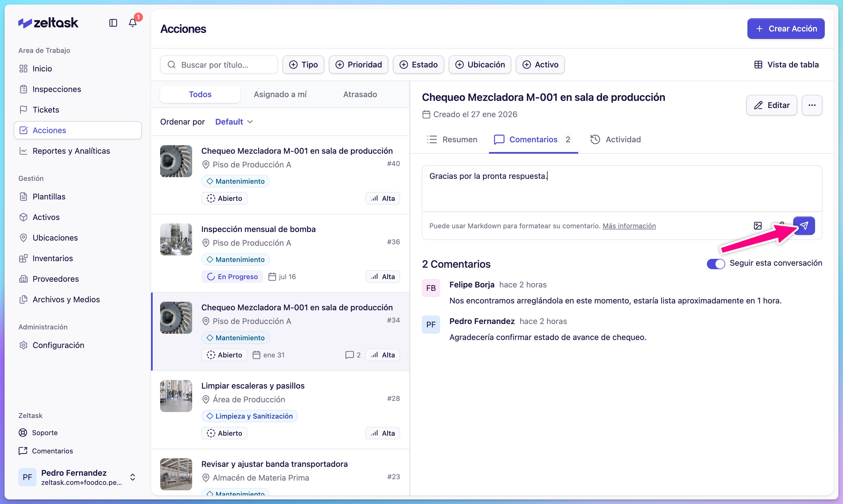
Task: Go to Inspecciones in the sidebar
Action: click(x=77, y=89)
